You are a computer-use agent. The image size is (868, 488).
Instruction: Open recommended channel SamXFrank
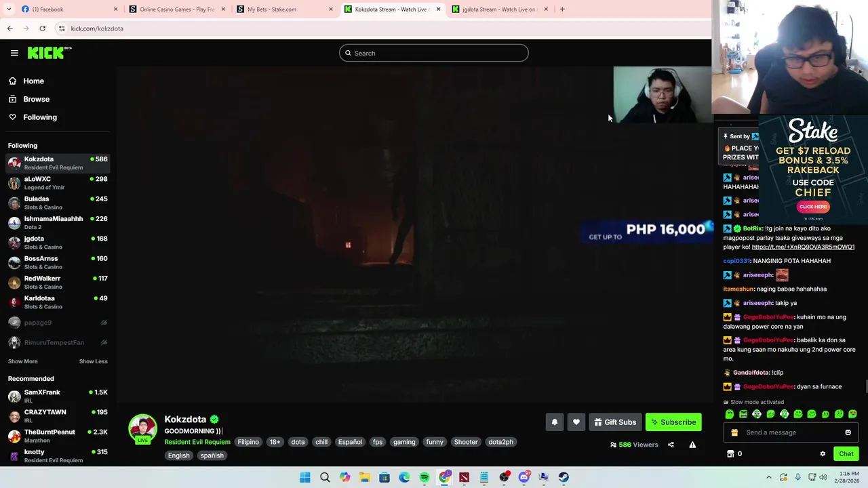click(x=58, y=396)
